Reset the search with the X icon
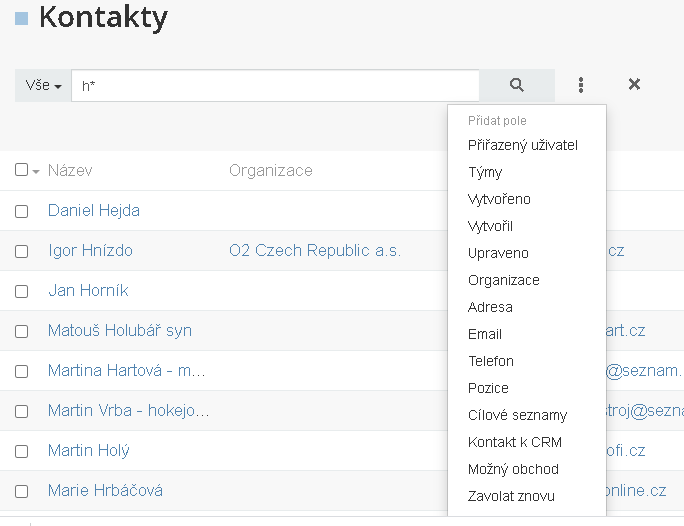 (634, 84)
